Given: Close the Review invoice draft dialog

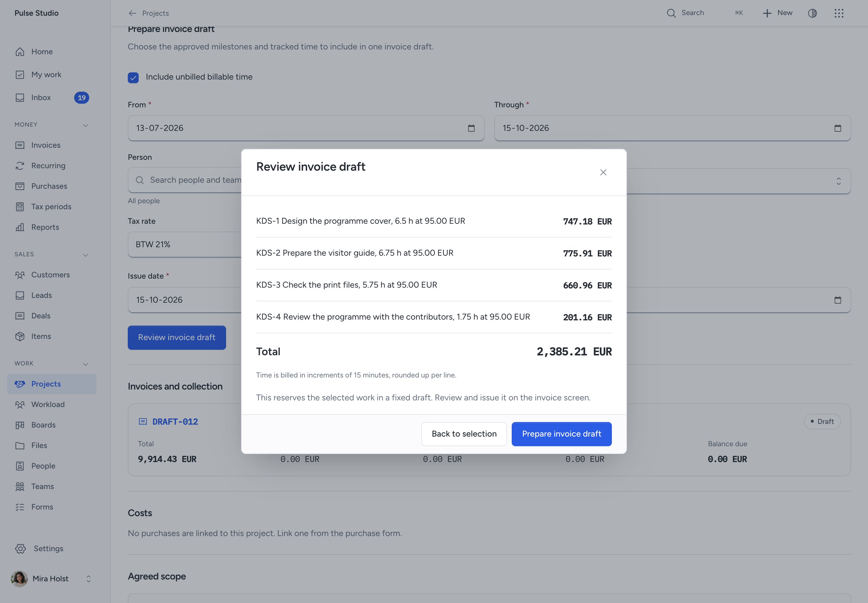Looking at the screenshot, I should [x=603, y=172].
